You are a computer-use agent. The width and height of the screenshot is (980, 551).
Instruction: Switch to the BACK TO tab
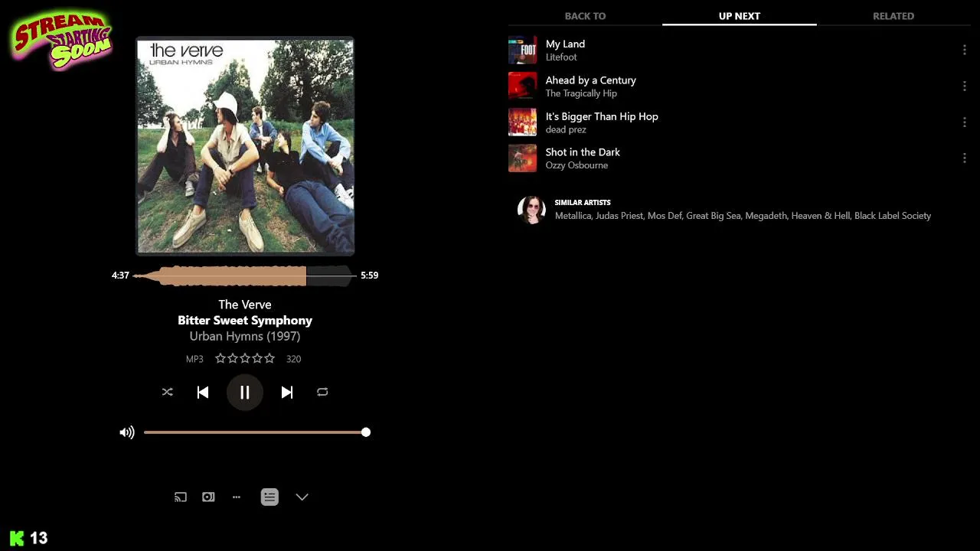[x=585, y=15]
